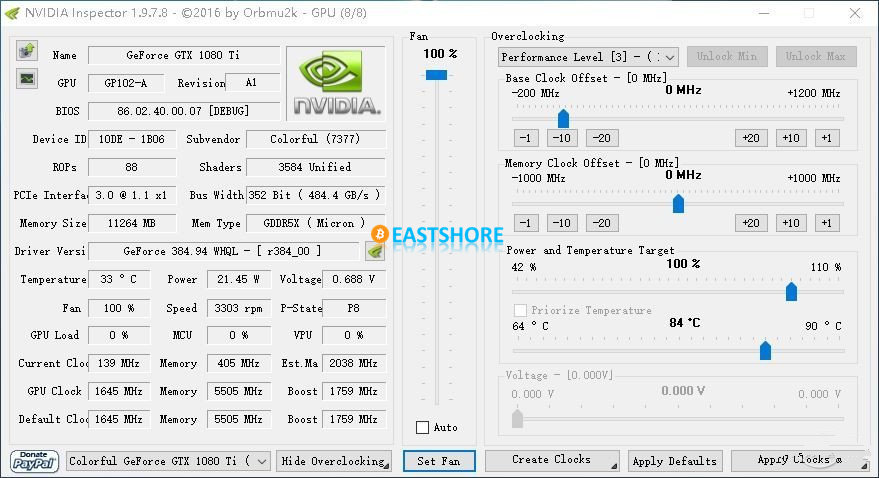
Task: Click the NVIDIA logo image
Action: (336, 83)
